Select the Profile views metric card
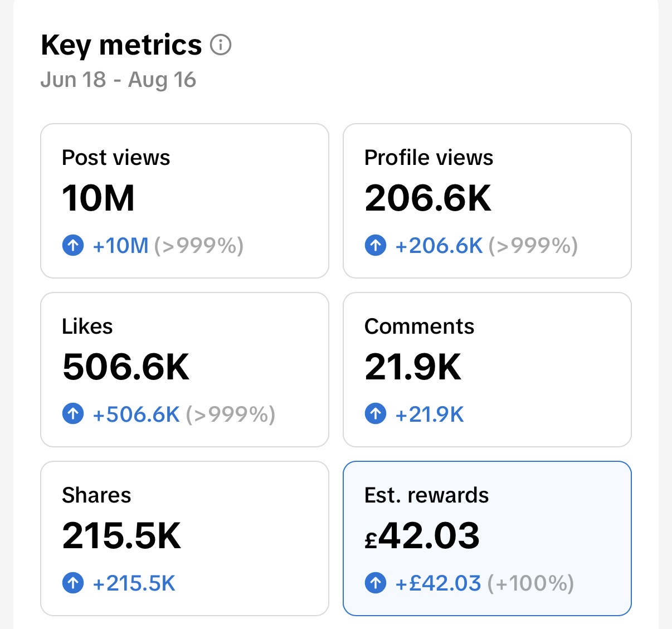Image resolution: width=672 pixels, height=629 pixels. (x=487, y=201)
